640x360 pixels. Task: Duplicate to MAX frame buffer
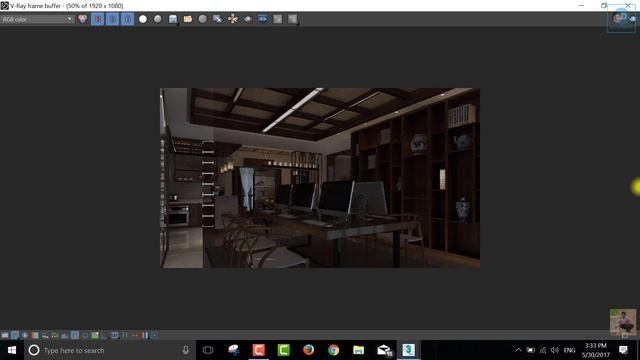(x=218, y=19)
